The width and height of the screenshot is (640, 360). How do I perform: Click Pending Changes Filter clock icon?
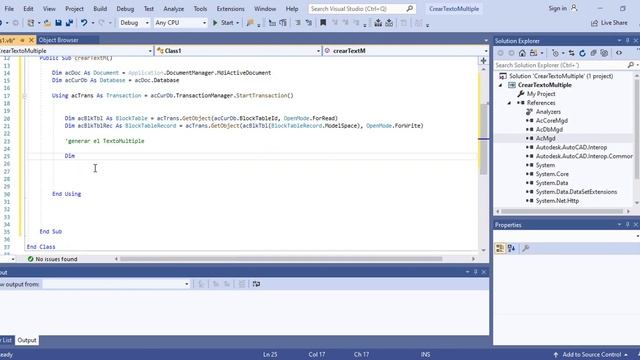click(555, 53)
